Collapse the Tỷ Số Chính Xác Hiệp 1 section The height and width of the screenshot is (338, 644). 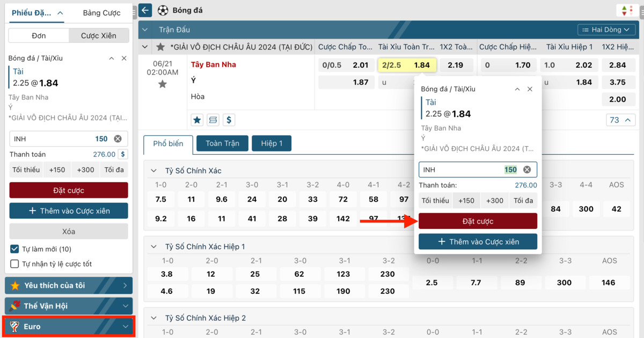[153, 247]
